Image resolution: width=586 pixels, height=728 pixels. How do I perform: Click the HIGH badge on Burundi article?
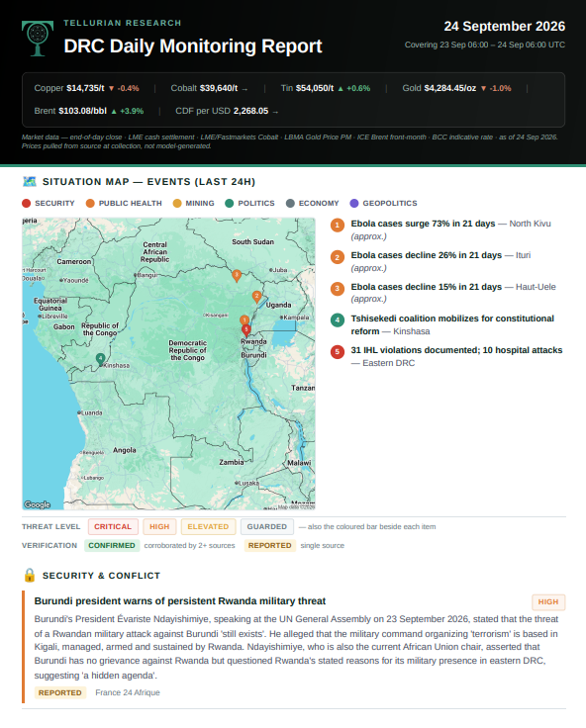click(548, 601)
